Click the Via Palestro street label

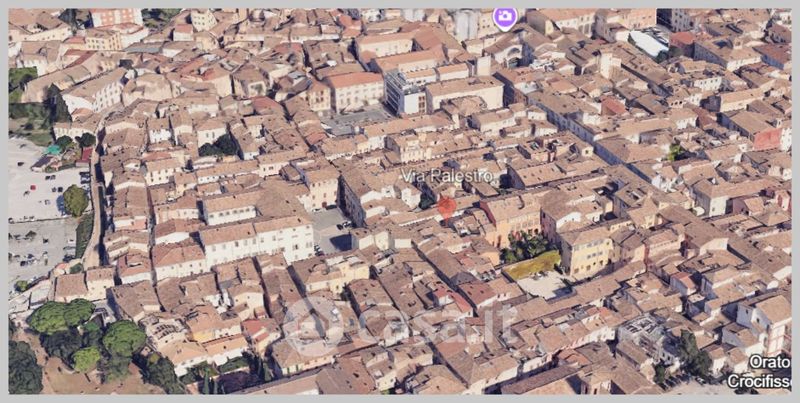[x=447, y=176]
